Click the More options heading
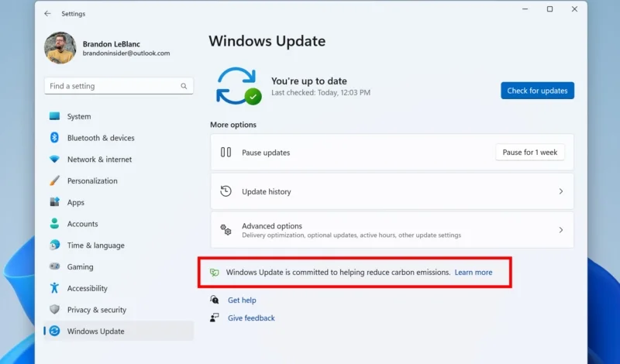This screenshot has width=620, height=364. pos(233,125)
